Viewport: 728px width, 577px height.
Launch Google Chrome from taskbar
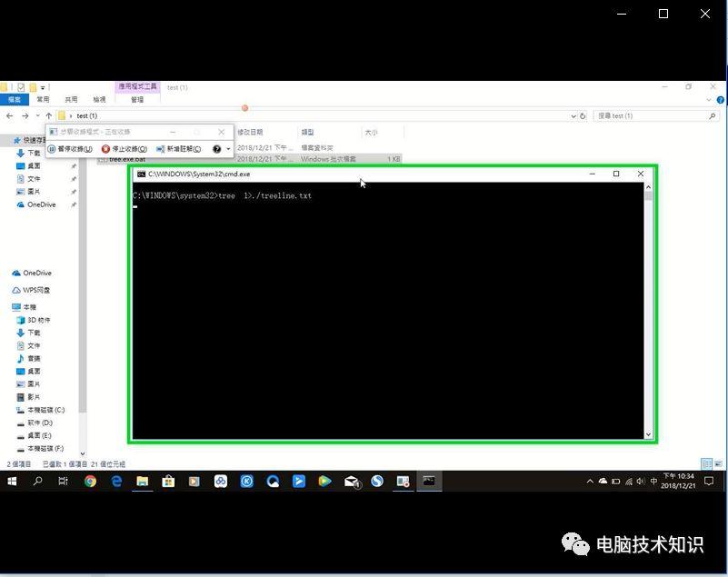click(x=90, y=482)
